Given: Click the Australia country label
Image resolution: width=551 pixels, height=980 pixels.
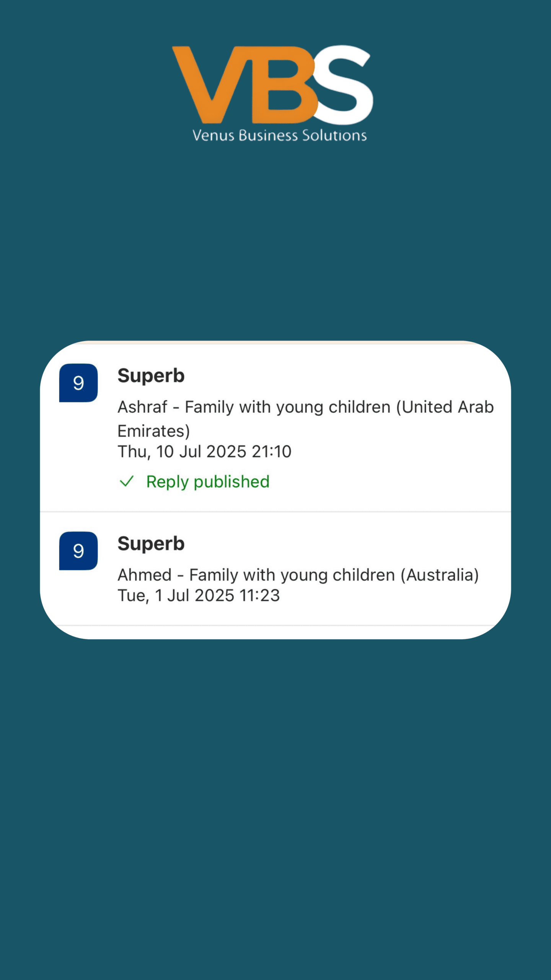Looking at the screenshot, I should (440, 575).
